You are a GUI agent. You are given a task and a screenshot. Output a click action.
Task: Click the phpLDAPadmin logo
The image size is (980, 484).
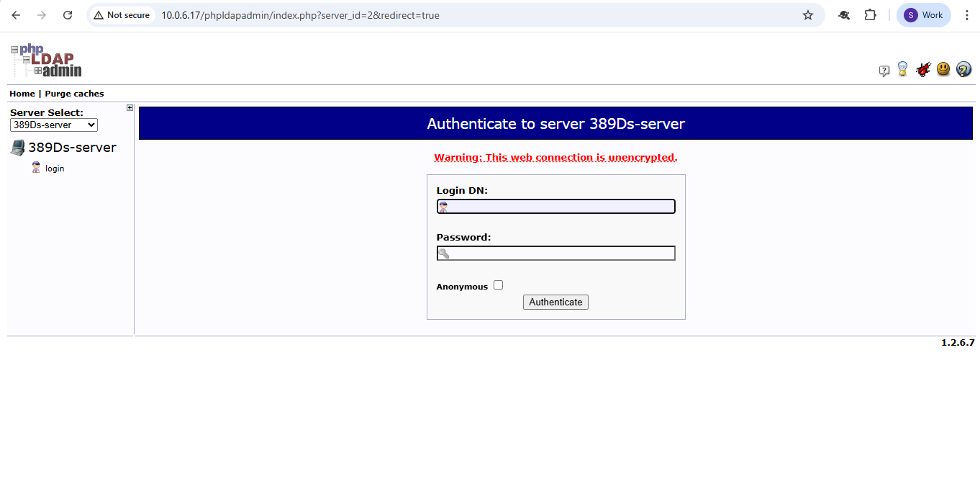point(46,60)
